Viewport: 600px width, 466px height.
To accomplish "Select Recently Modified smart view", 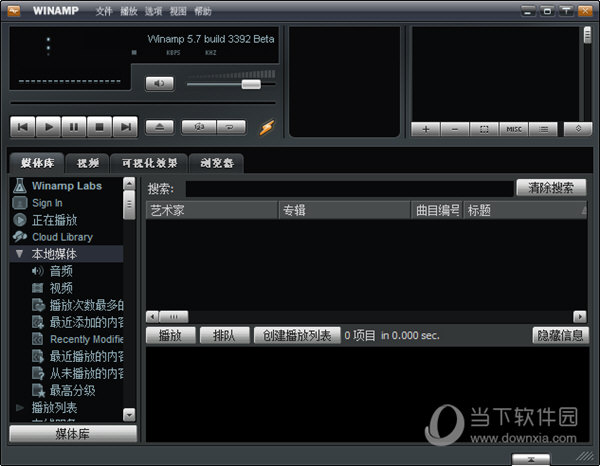I will pos(86,339).
